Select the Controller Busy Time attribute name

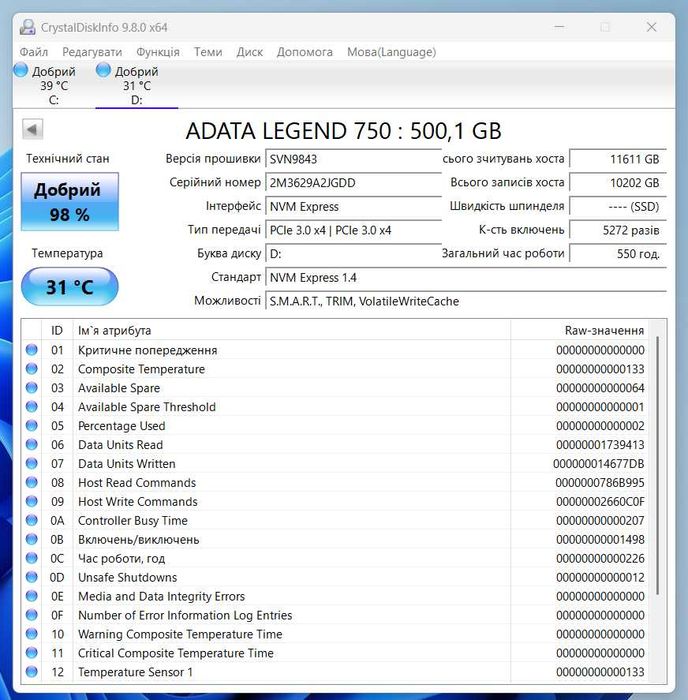tap(133, 521)
